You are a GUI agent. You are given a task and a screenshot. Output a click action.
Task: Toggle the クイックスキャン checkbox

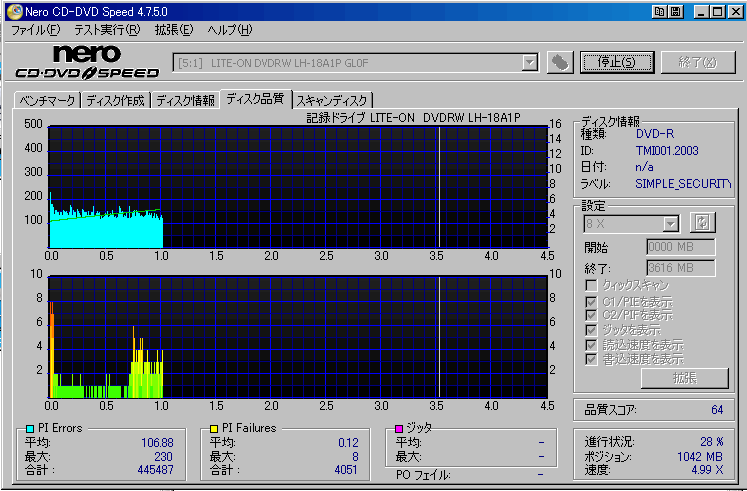(x=591, y=285)
